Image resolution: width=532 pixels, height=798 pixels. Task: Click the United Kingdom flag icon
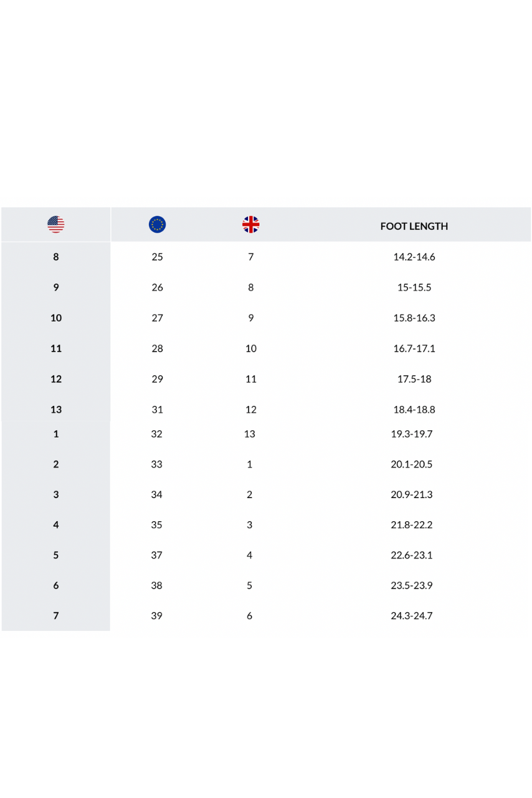(x=251, y=224)
